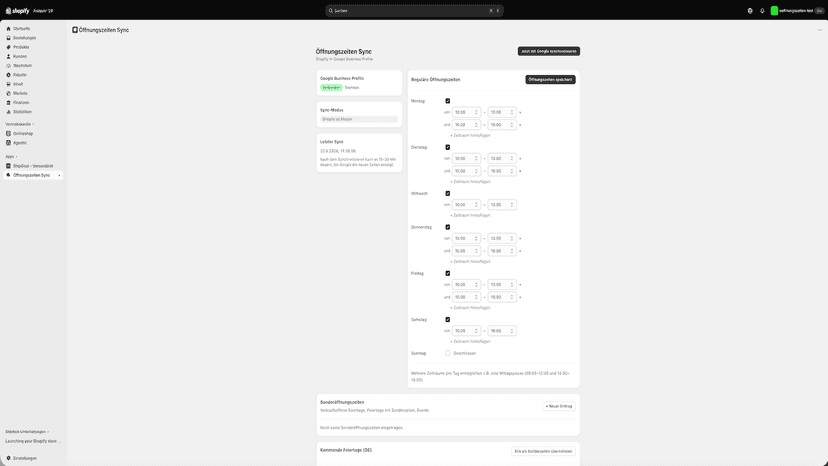The width and height of the screenshot is (828, 466).
Task: Click the Onlineshop store icon in sidebar
Action: (x=8, y=134)
